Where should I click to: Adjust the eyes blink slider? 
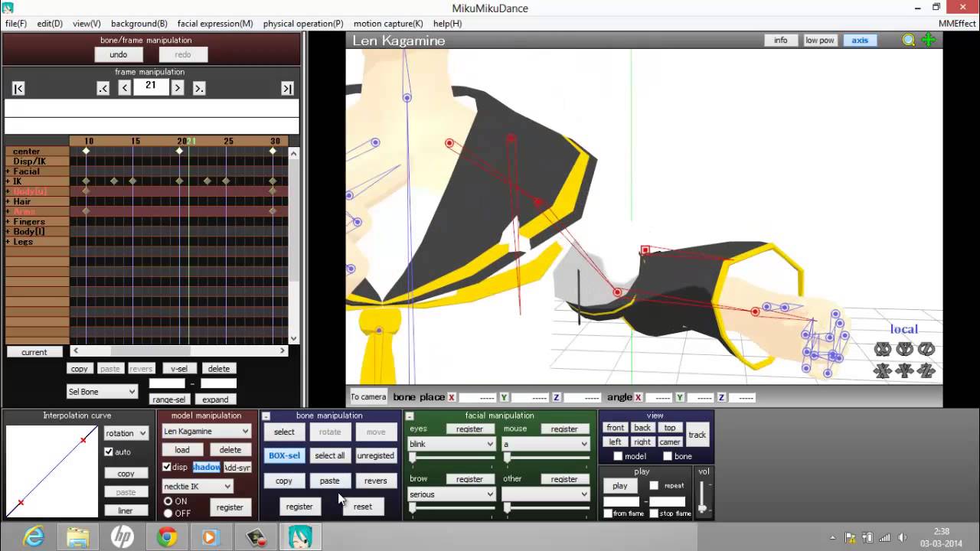452,458
